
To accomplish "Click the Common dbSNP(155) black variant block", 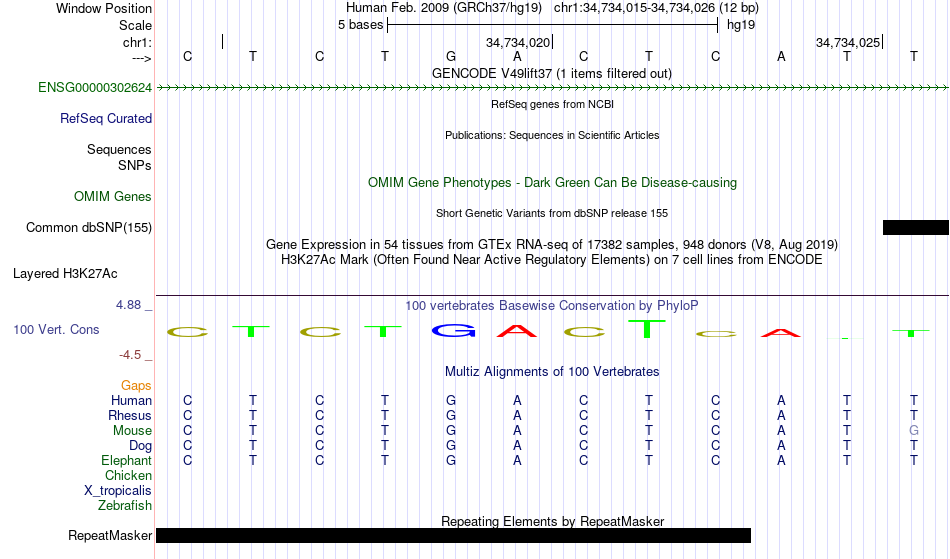I will tap(915, 228).
